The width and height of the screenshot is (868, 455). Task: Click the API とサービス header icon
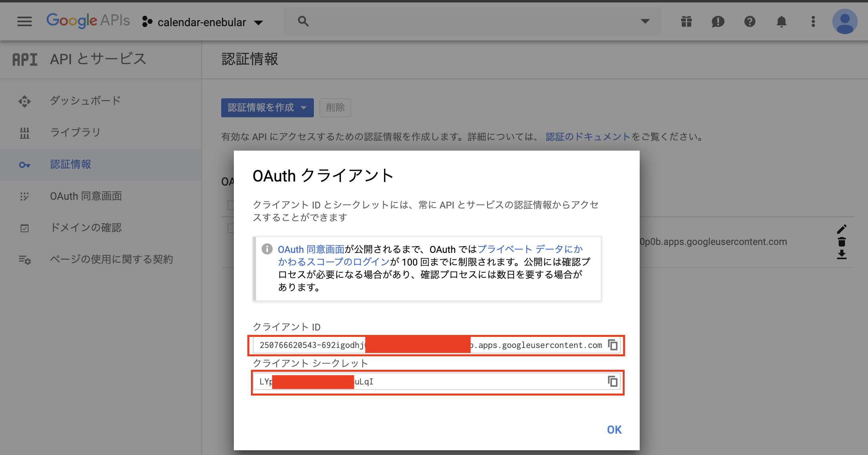point(25,59)
